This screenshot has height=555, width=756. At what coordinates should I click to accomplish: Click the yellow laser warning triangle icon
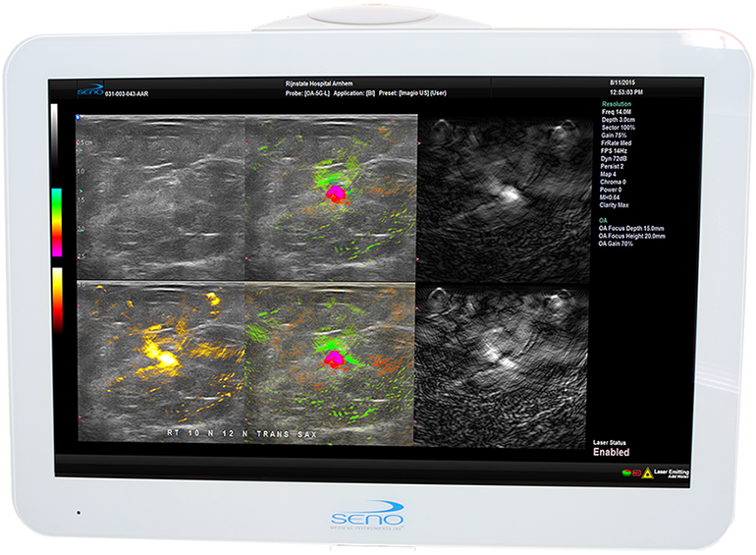pos(647,473)
